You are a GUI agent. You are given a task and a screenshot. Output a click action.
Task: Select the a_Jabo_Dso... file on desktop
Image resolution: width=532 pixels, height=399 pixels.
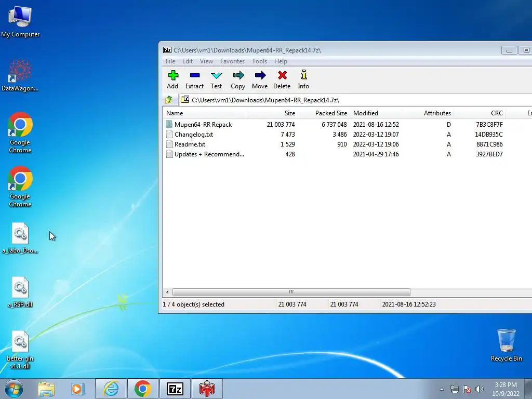[20, 238]
